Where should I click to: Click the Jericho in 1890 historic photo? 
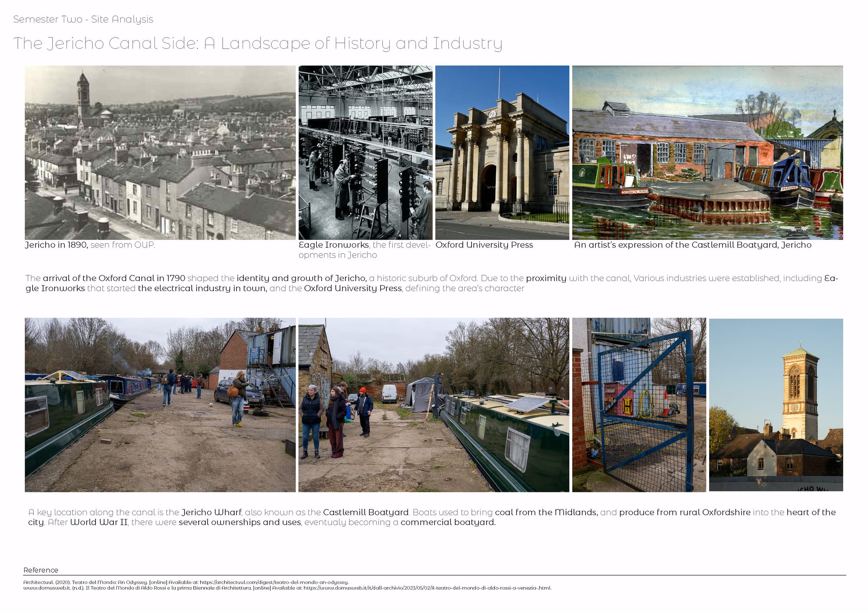[x=160, y=152]
